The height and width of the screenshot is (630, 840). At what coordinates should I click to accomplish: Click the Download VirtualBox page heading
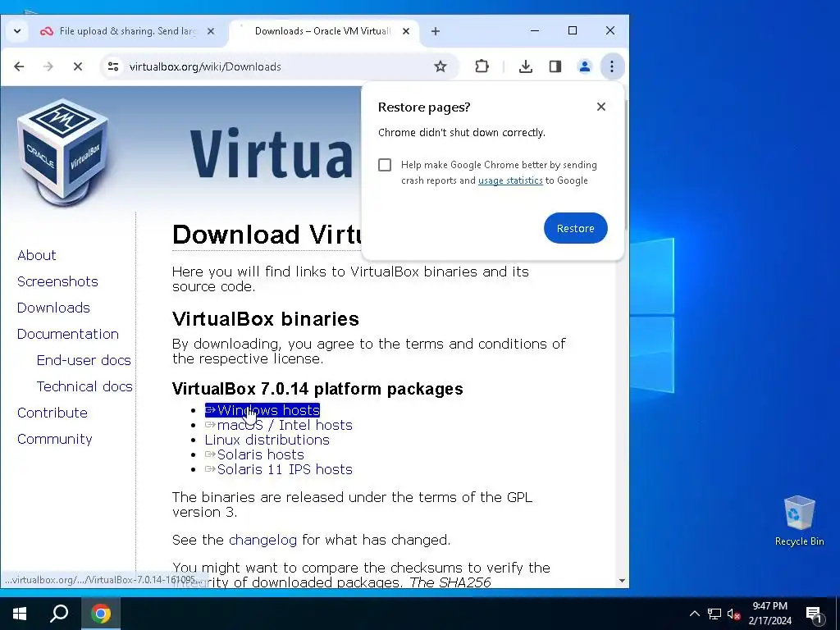tap(267, 234)
